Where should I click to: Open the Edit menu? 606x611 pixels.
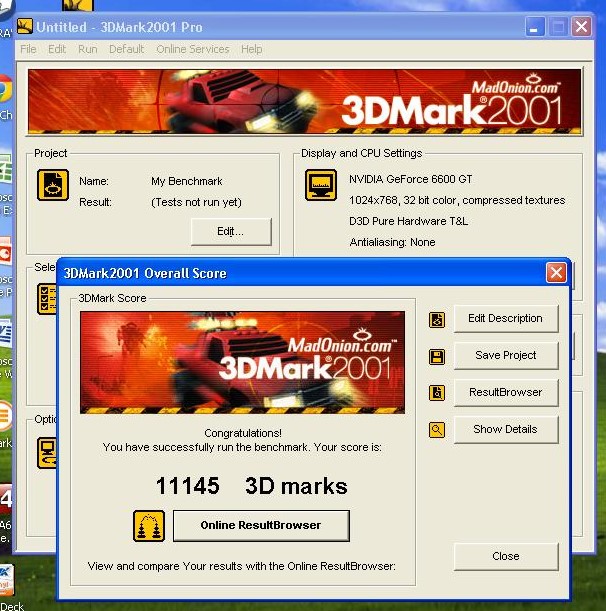(x=57, y=49)
